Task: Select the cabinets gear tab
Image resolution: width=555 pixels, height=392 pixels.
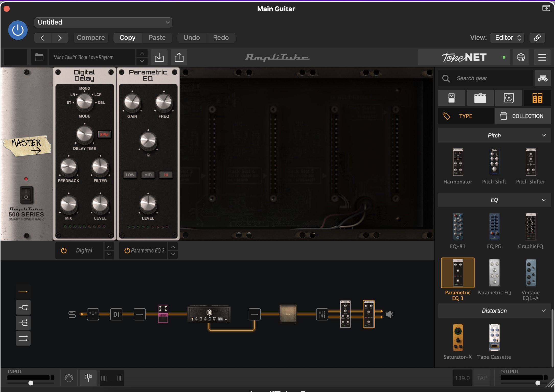Action: (x=509, y=98)
